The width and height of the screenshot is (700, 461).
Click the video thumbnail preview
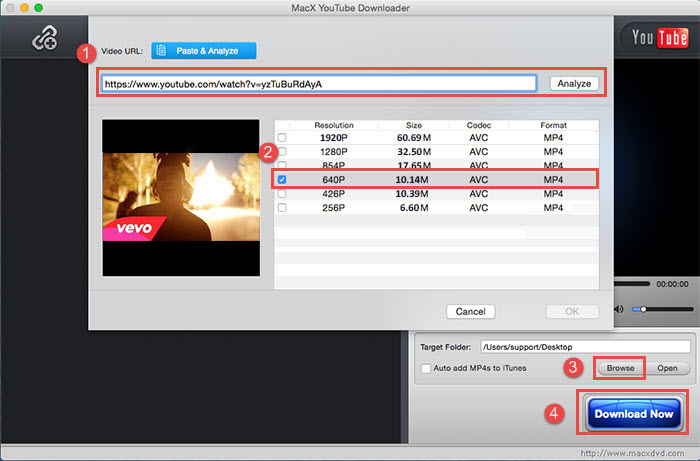(181, 198)
